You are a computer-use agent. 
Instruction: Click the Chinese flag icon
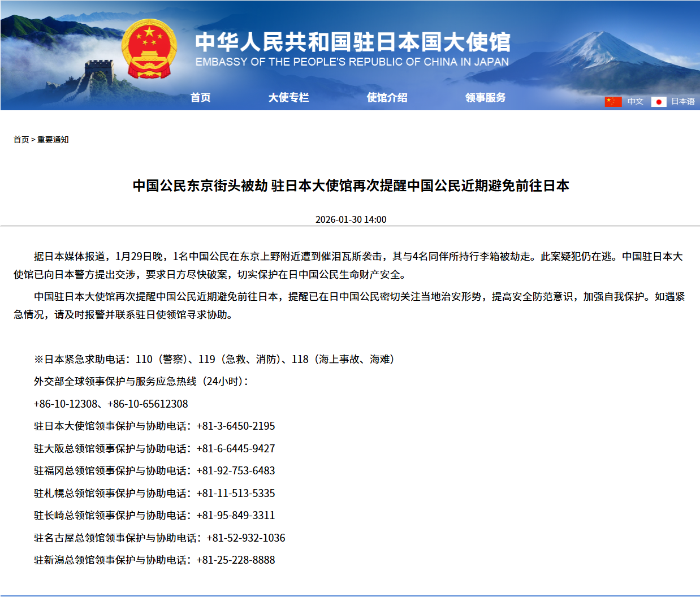[x=613, y=102]
